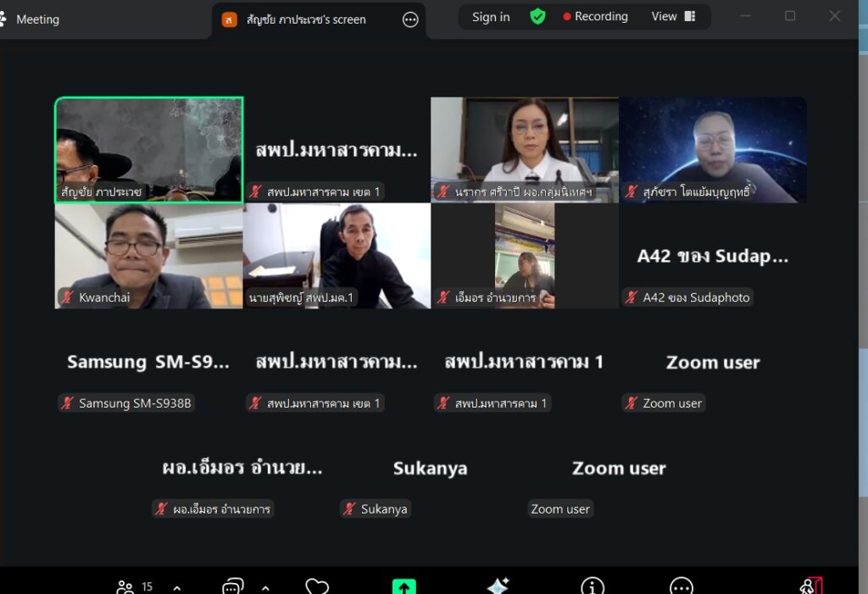The width and height of the screenshot is (868, 594).
Task: Expand the arrow next to Chat
Action: (x=265, y=587)
